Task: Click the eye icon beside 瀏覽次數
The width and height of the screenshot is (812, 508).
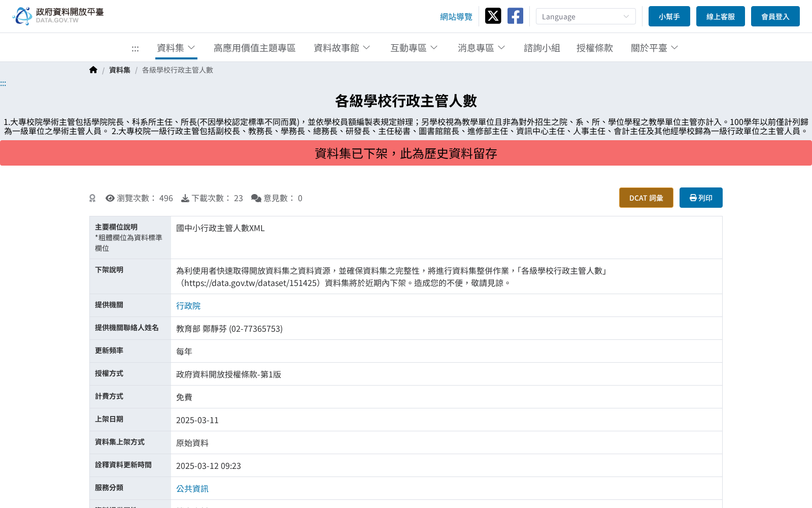Action: point(110,198)
